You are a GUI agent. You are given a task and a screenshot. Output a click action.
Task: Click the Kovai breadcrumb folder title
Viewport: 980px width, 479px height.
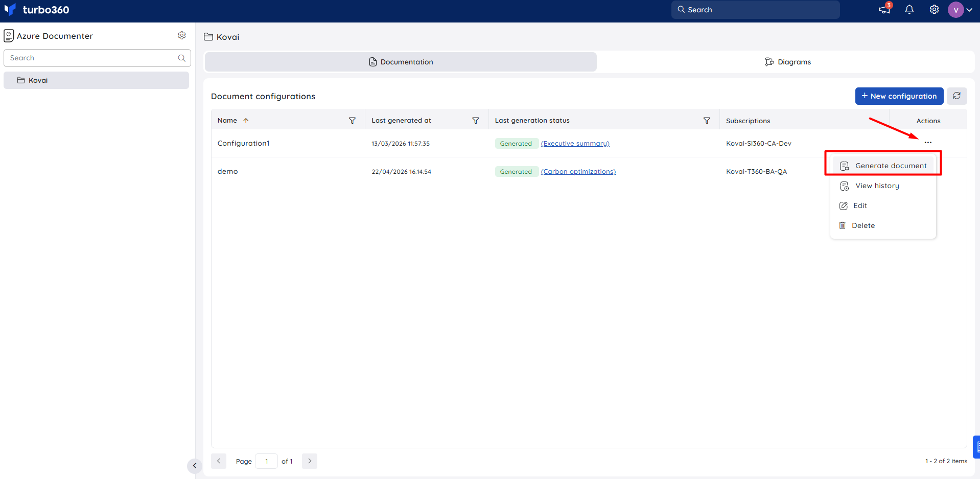coord(222,37)
